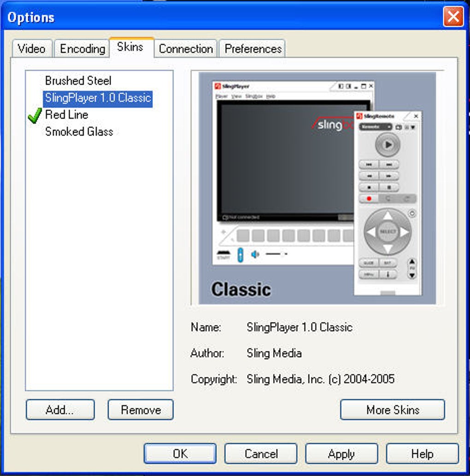
Task: Open Help for Options
Action: click(423, 453)
